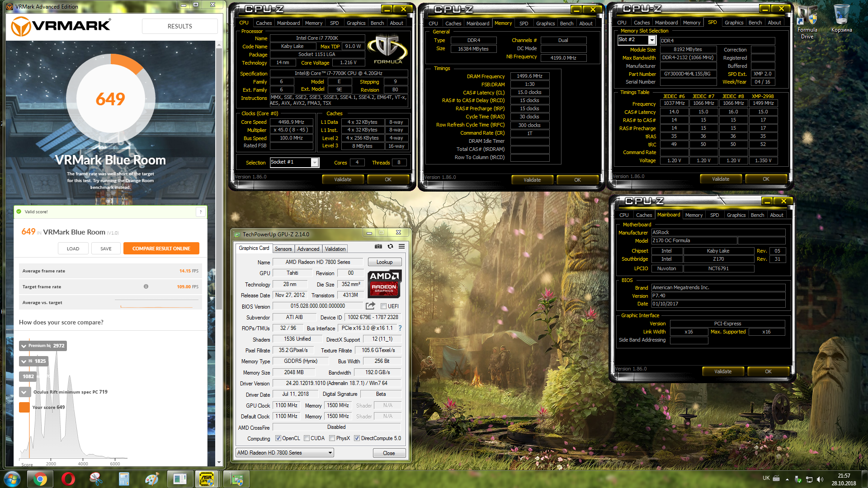The height and width of the screenshot is (488, 868).
Task: Switch to the ASRock CPU-Z taskbar item
Action: coord(207,479)
